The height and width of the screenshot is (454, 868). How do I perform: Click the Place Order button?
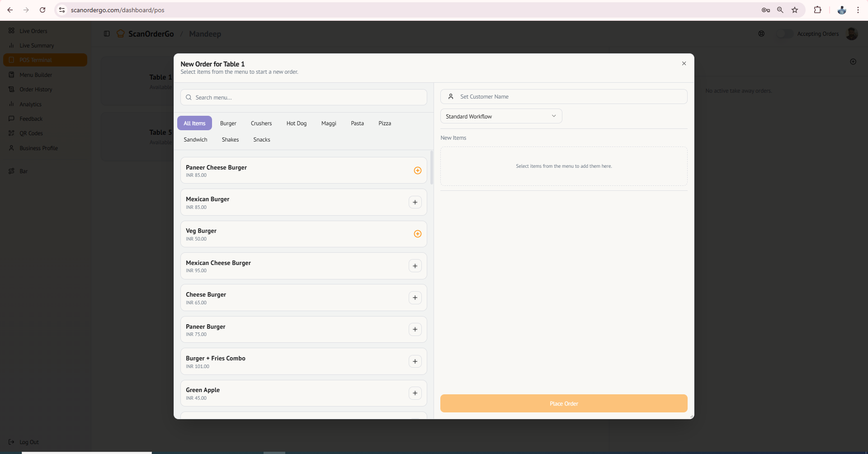(x=563, y=403)
